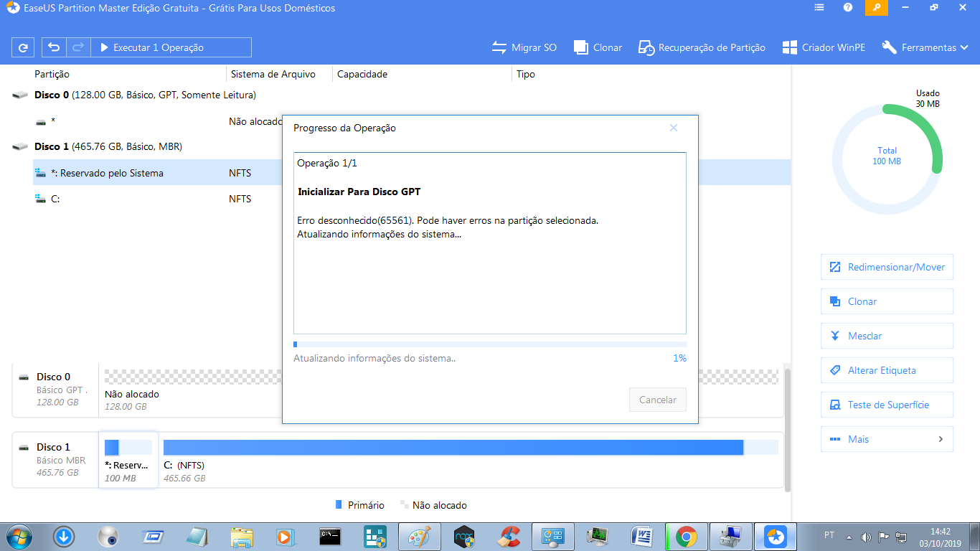Select Reservado pelo Sistema partition row
The width and height of the screenshot is (980, 551).
[158, 173]
